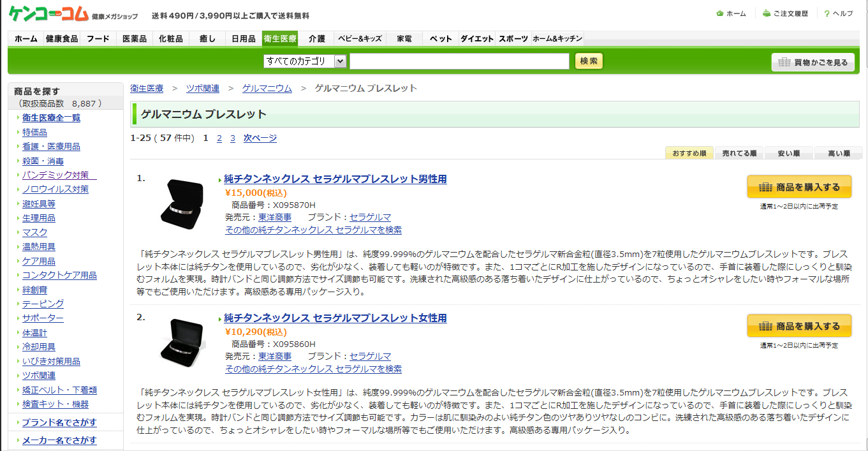Open the 日用品 category tab
Viewport: 868px width, 451px height.
click(244, 39)
